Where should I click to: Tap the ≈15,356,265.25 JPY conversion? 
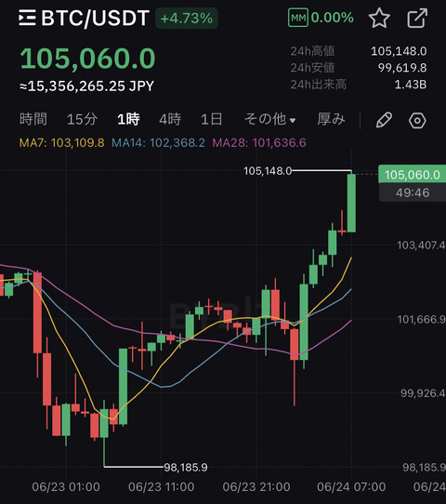pyautogui.click(x=86, y=86)
